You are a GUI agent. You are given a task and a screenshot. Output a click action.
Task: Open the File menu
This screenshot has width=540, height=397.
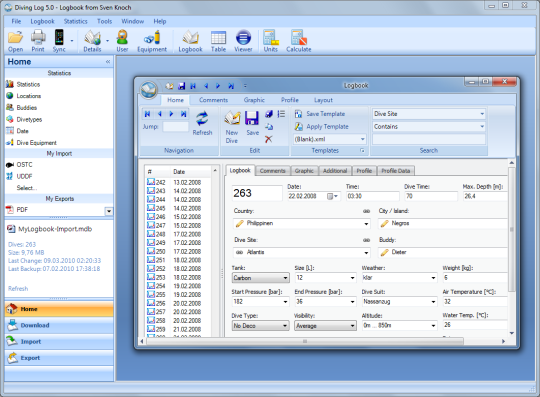pyautogui.click(x=16, y=21)
